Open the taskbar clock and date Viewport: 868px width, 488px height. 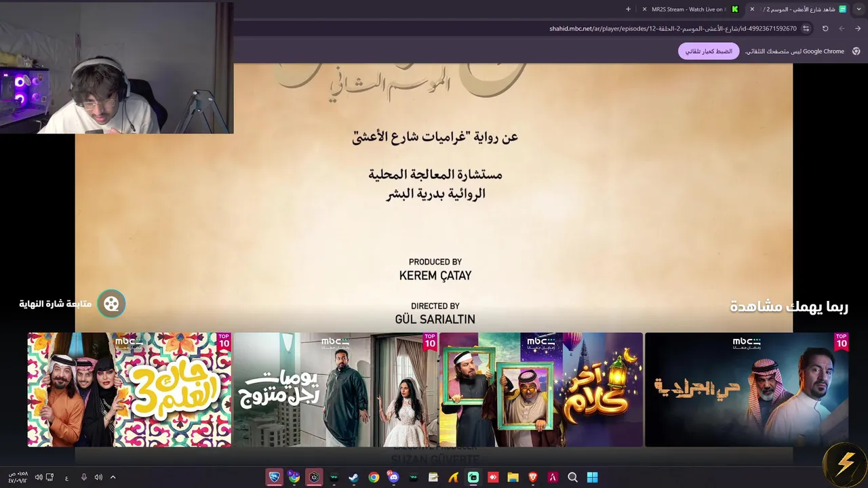18,477
